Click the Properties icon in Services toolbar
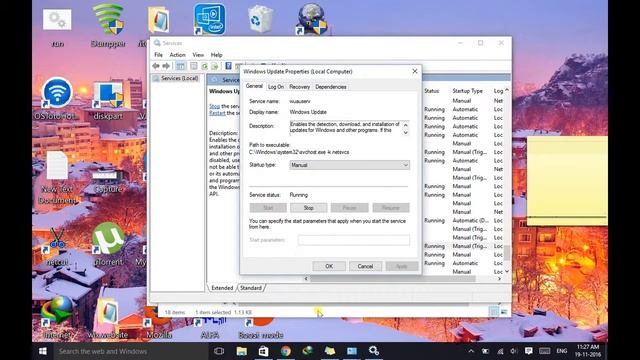The image size is (640, 360). [193, 66]
